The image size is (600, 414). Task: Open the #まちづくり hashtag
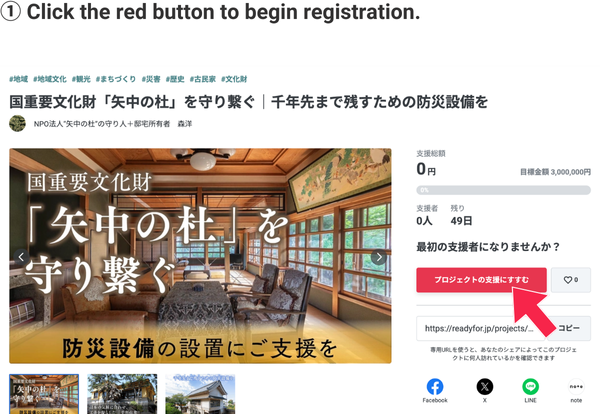pyautogui.click(x=116, y=79)
